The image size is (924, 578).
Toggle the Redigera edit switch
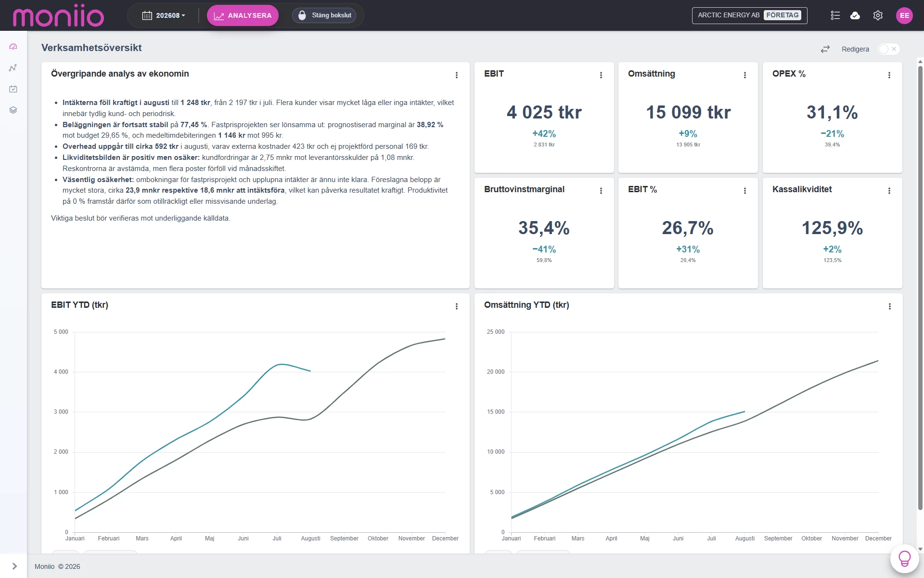888,49
